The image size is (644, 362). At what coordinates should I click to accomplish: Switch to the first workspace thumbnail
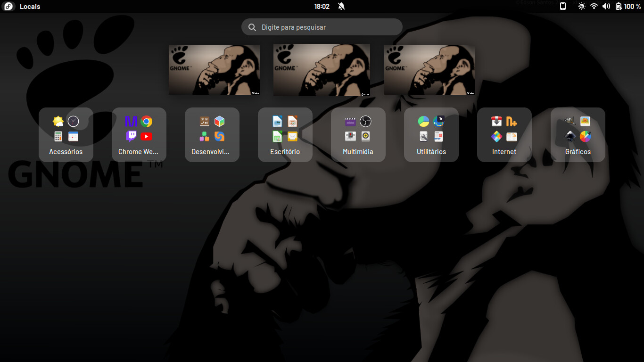pyautogui.click(x=214, y=70)
